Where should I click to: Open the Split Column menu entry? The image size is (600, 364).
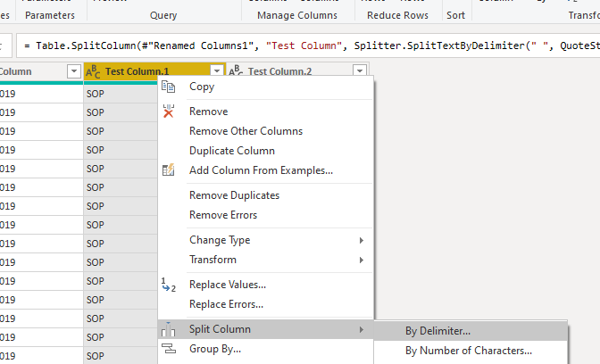point(265,329)
